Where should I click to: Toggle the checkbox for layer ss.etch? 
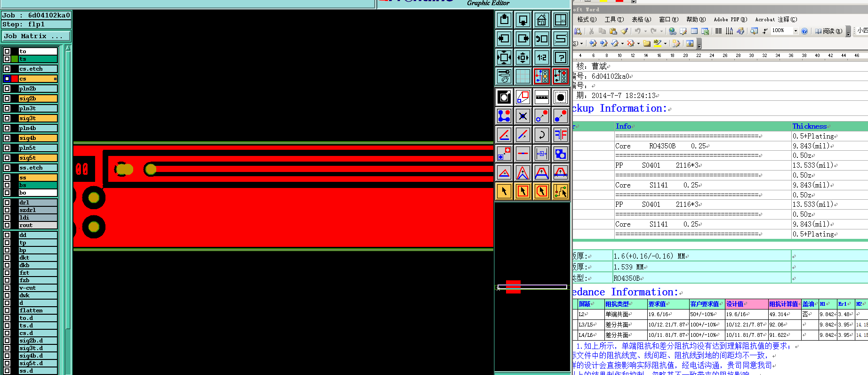[7, 168]
